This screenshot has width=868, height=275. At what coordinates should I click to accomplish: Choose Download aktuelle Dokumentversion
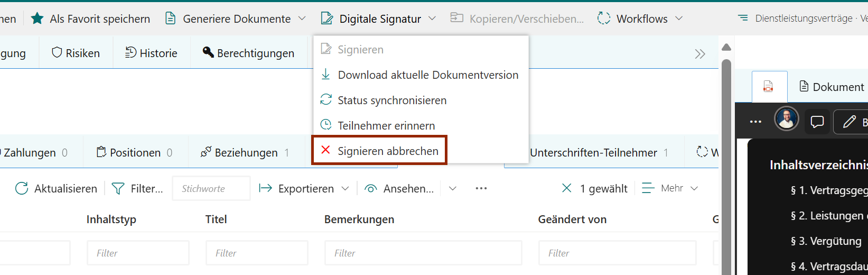click(427, 75)
